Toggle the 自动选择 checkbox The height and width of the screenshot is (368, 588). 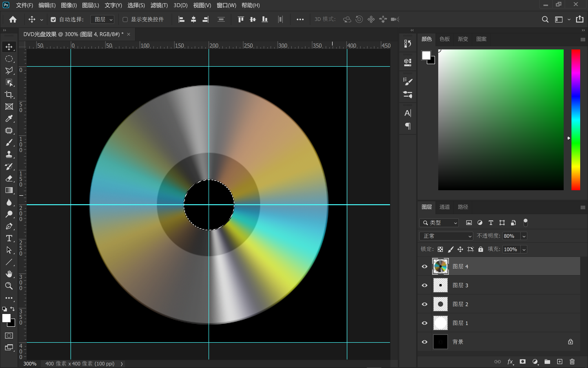pyautogui.click(x=53, y=20)
